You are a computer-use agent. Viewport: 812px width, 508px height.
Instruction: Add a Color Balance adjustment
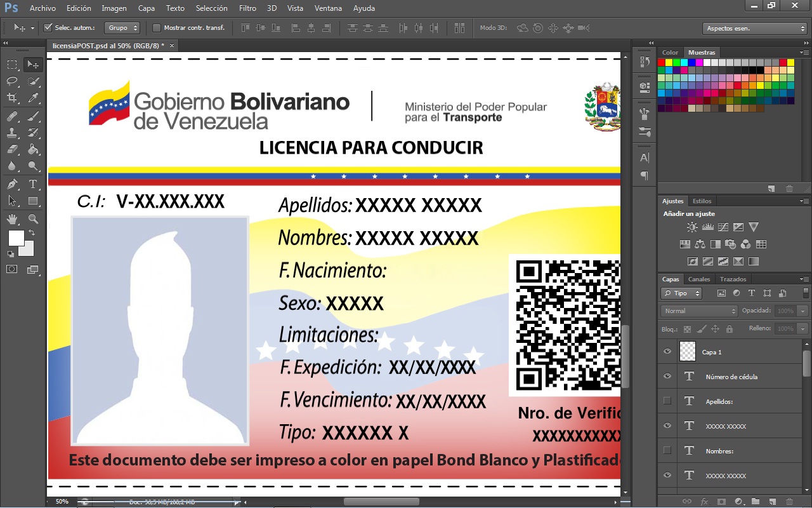700,244
